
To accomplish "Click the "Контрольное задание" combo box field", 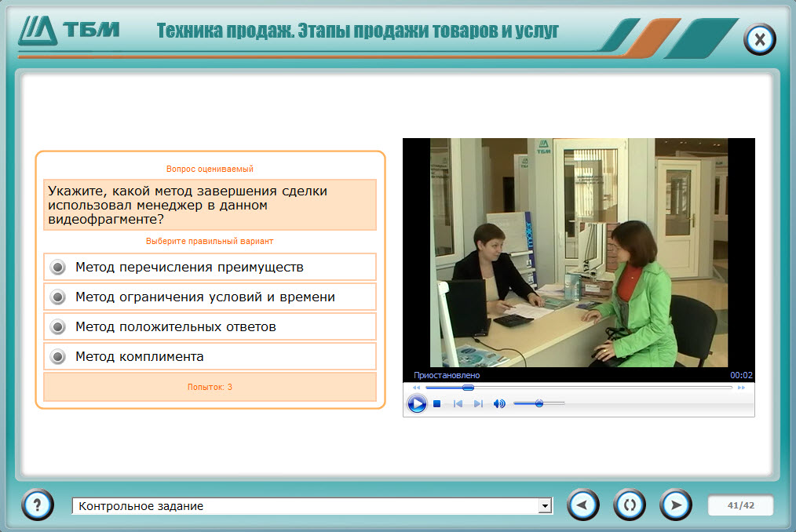I will [312, 505].
